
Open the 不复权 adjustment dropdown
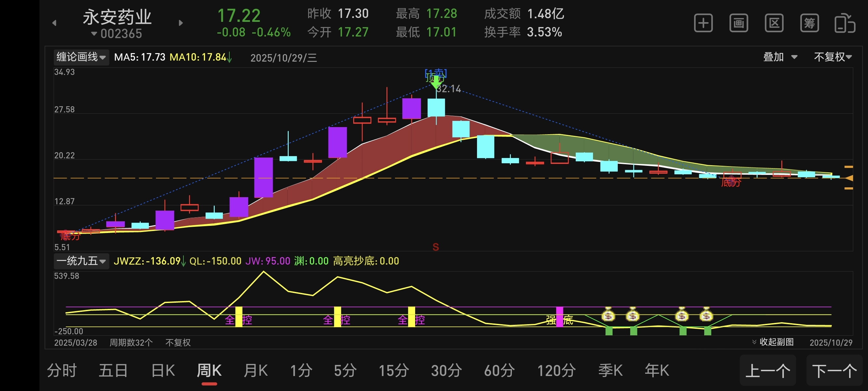coord(832,57)
